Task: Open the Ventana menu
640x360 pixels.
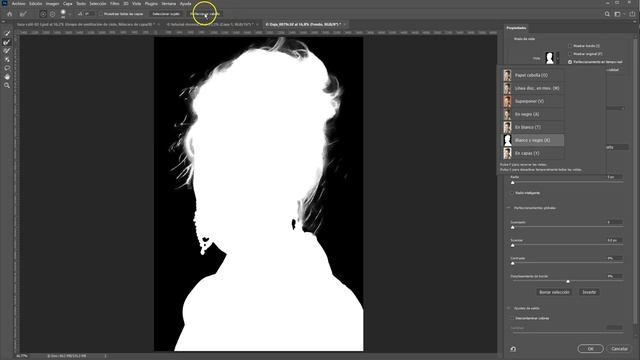Action: pyautogui.click(x=169, y=4)
